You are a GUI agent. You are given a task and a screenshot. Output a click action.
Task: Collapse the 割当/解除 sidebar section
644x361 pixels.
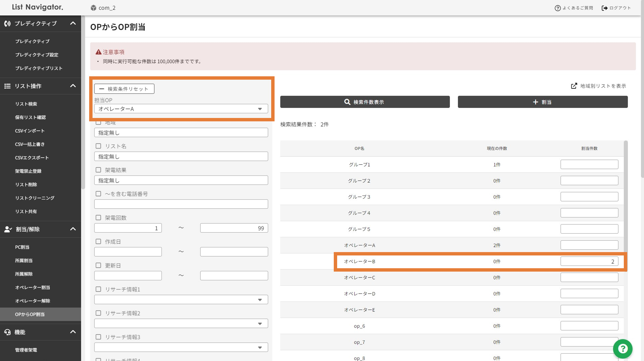[73, 229]
